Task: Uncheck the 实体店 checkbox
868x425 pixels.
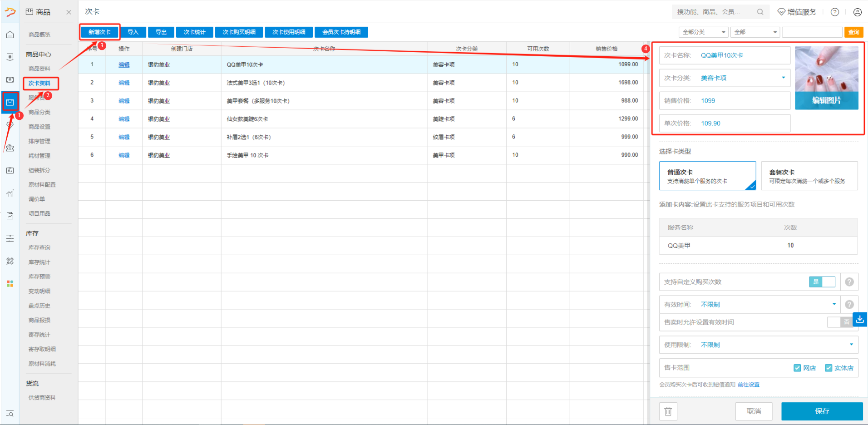Action: click(x=829, y=368)
